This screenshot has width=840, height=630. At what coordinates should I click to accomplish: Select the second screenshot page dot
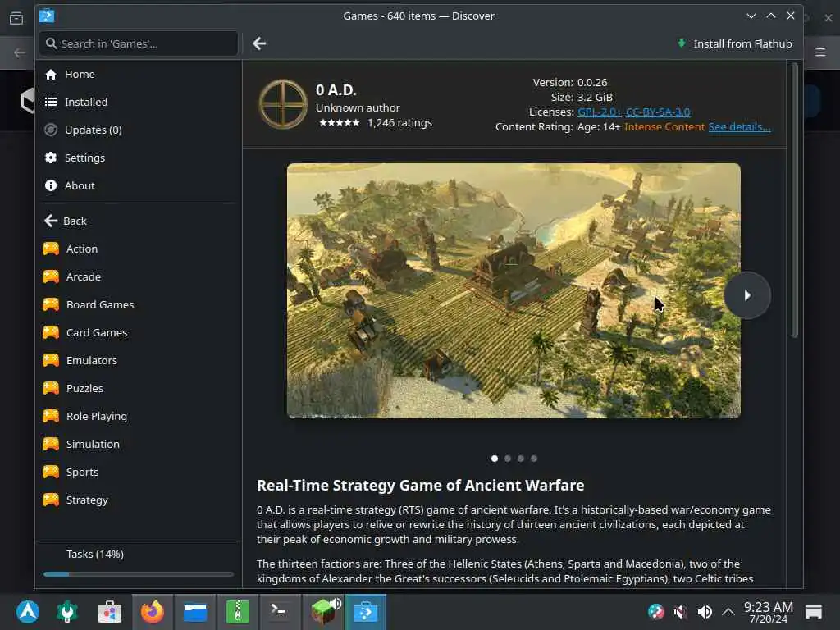pos(508,459)
